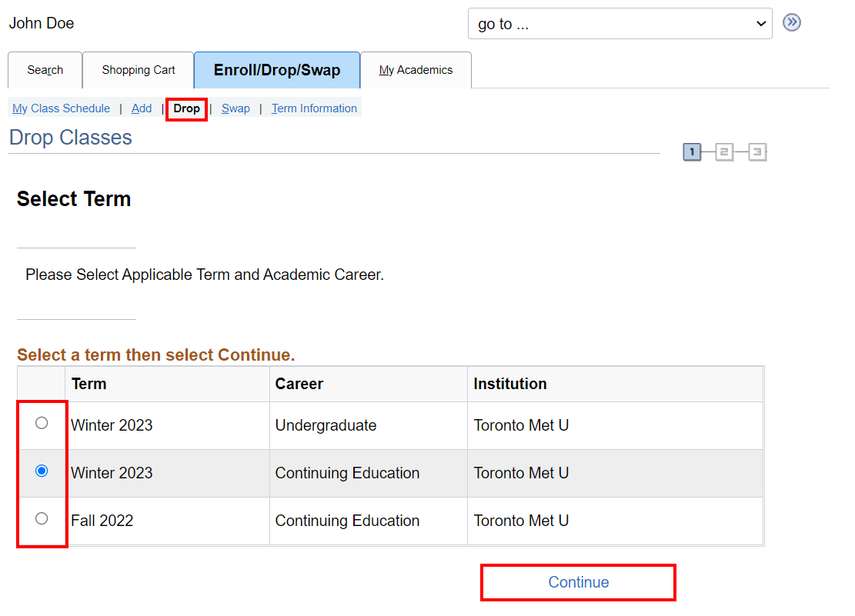Open the "go to ..." dropdown
The height and width of the screenshot is (616, 855).
click(x=620, y=24)
